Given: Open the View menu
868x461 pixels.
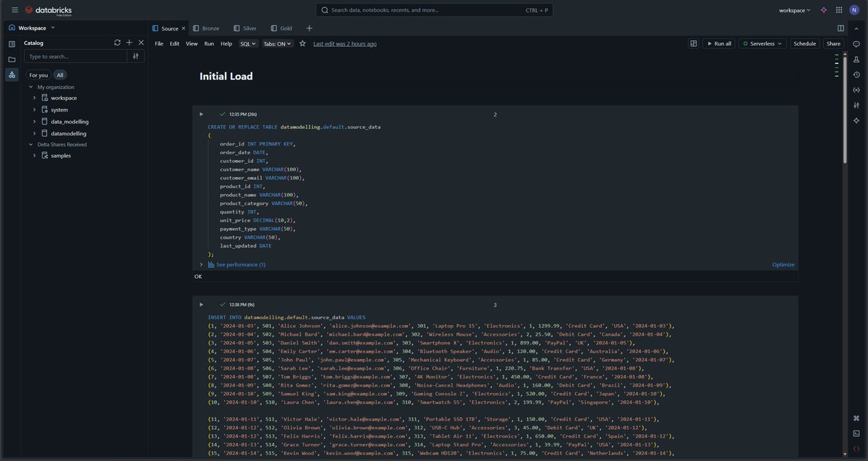Looking at the screenshot, I should tap(192, 43).
